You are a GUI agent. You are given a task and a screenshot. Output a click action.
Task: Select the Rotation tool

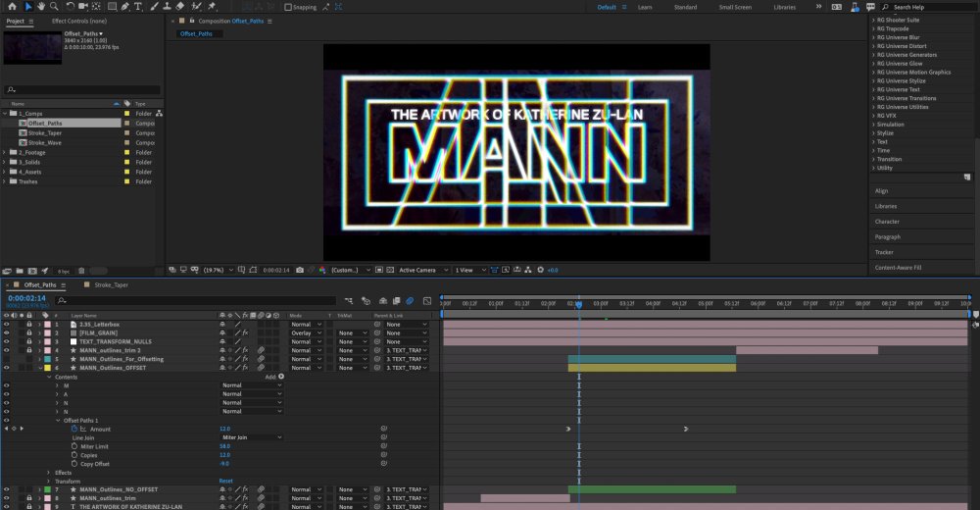coord(70,6)
